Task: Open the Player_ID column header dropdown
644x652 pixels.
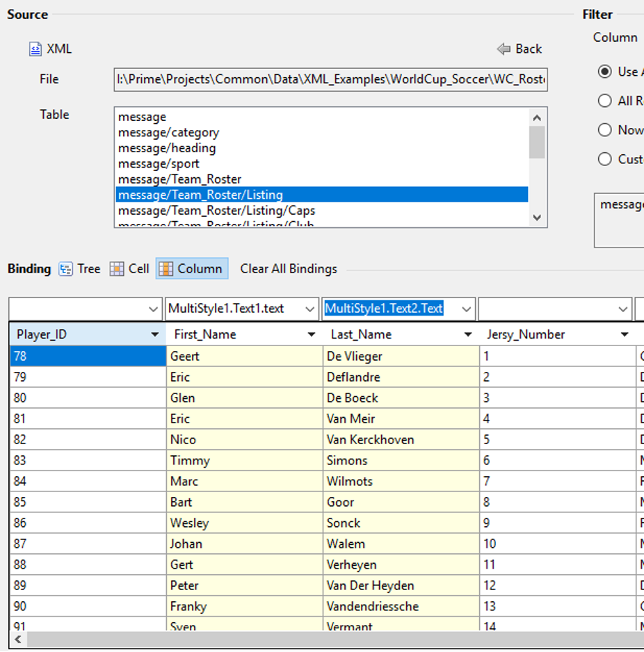Action: [154, 335]
